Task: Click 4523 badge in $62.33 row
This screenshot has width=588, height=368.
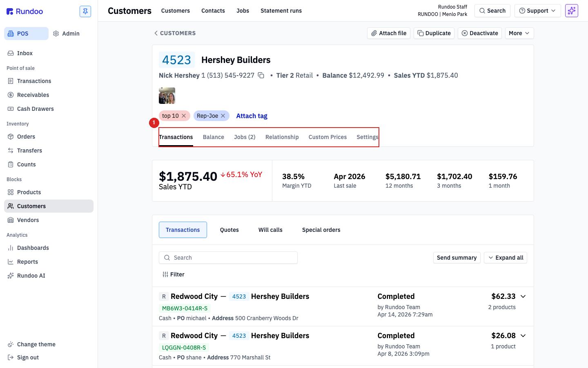Action: point(239,296)
